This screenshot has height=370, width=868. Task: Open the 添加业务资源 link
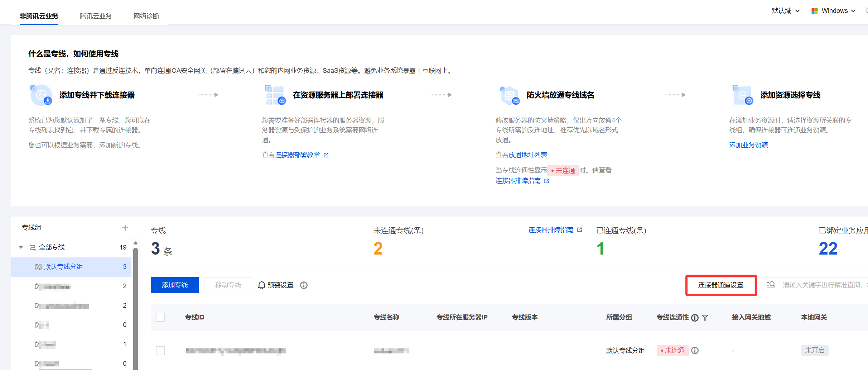click(748, 145)
